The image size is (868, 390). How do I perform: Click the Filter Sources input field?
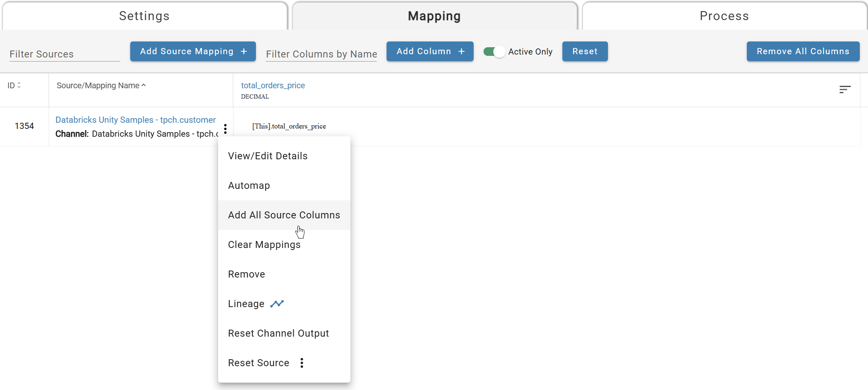(x=64, y=54)
